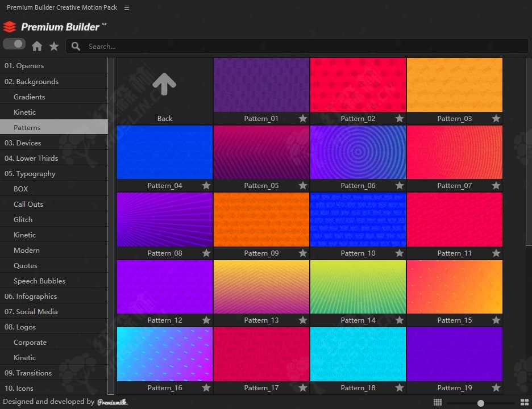Click the Premium Builder layers logo

(10, 27)
